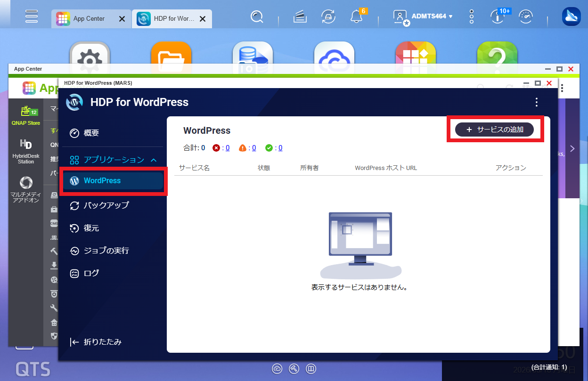Open the バックアップ page
588x381 pixels.
pyautogui.click(x=99, y=205)
